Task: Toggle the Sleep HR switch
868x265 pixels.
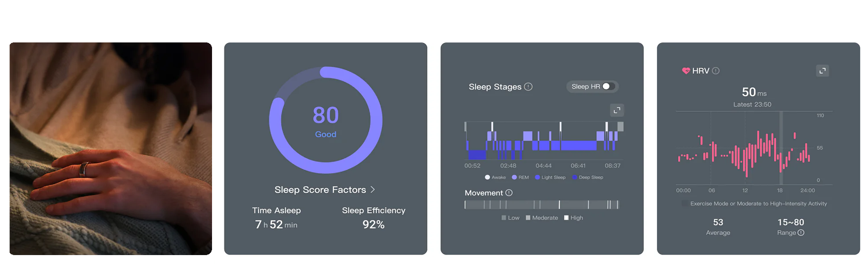Action: click(x=609, y=86)
